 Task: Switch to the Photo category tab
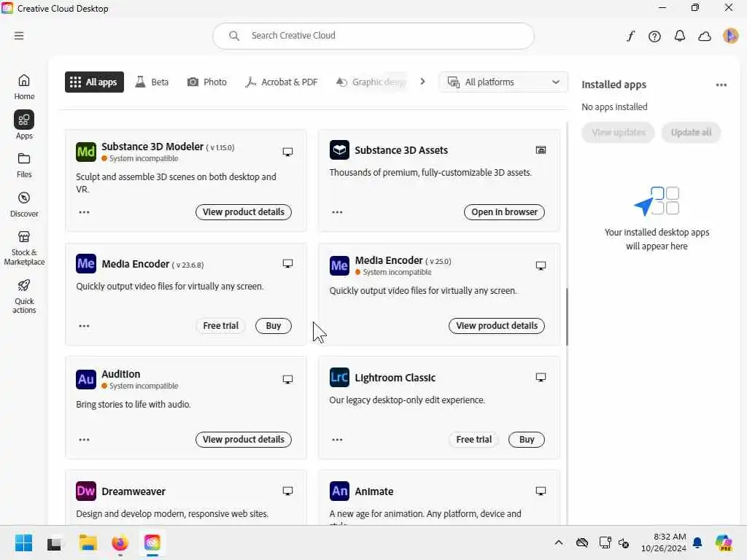pos(206,82)
